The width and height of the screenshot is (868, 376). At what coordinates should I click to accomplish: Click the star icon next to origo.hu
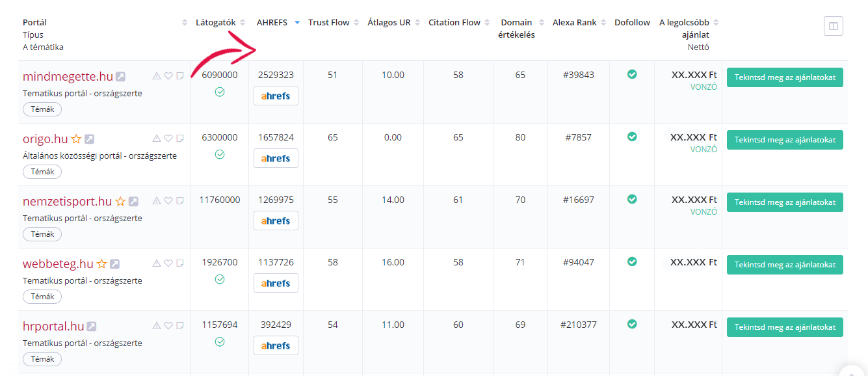76,139
